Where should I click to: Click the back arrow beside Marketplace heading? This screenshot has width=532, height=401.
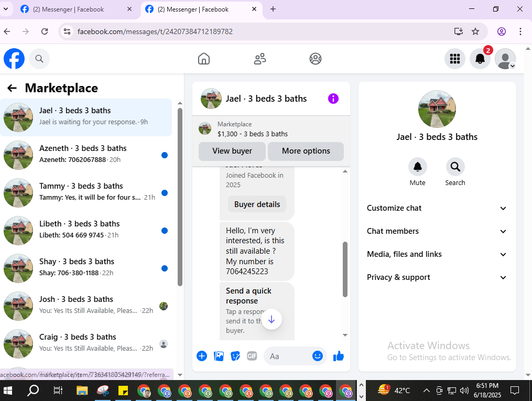click(12, 88)
